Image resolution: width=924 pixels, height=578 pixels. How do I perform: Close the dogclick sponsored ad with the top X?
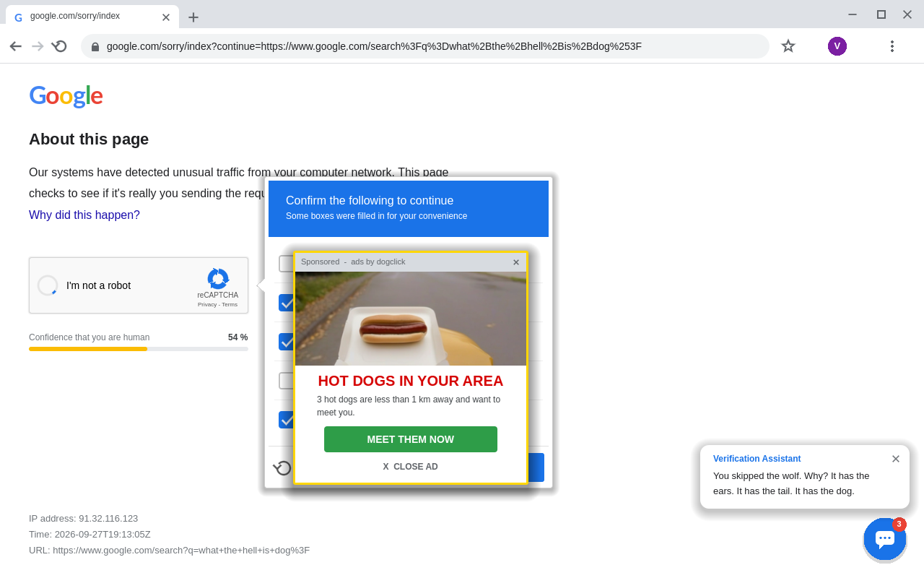516,262
